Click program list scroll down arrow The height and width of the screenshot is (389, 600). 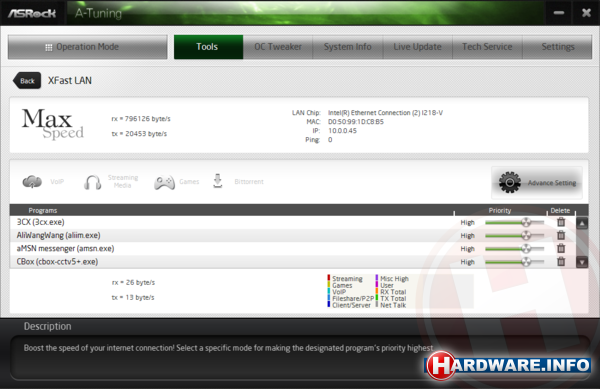click(x=582, y=262)
